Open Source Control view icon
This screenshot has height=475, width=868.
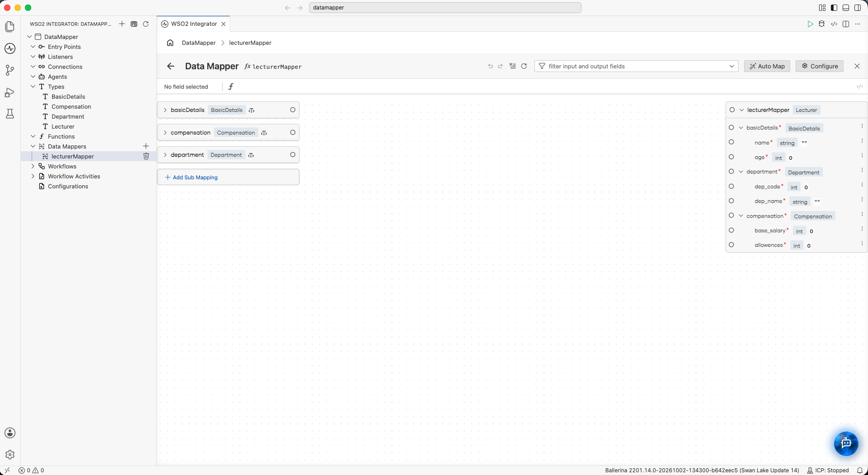click(10, 70)
